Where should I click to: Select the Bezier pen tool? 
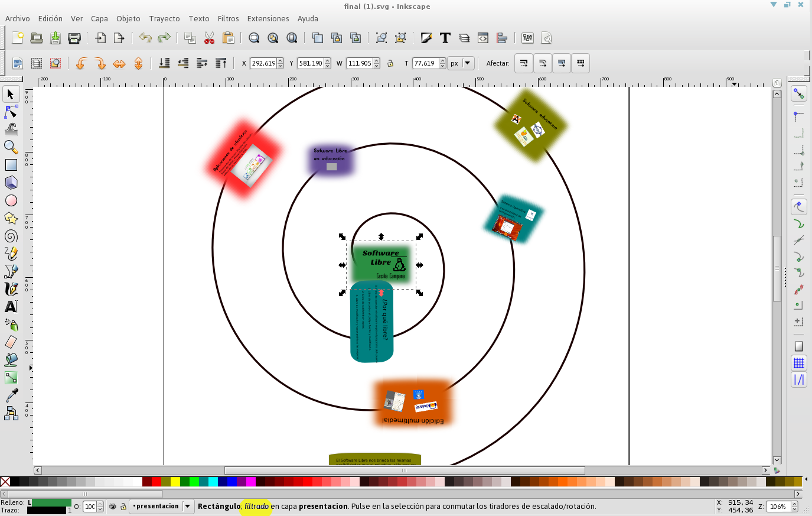(11, 271)
